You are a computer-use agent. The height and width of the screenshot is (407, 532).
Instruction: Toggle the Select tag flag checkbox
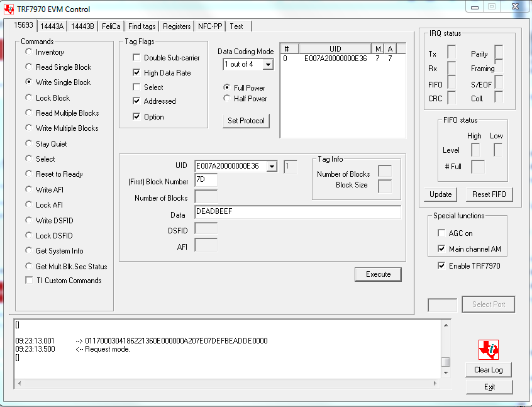click(136, 87)
